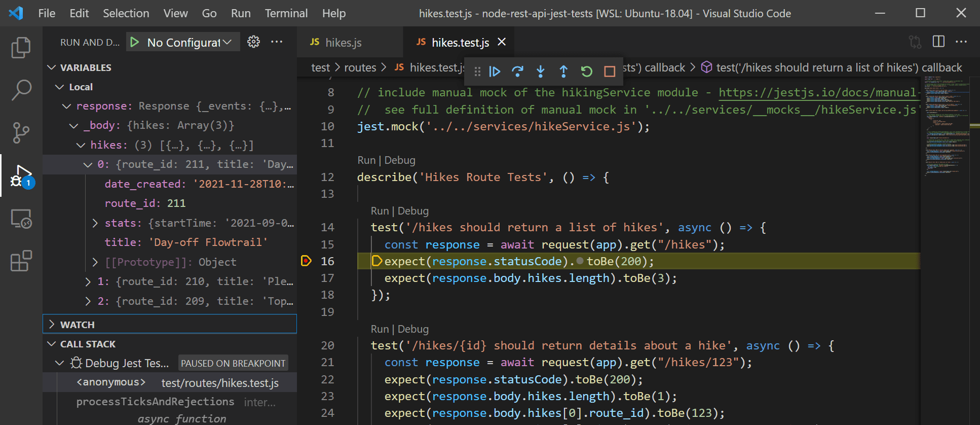Open the Terminal menu
This screenshot has width=980, height=425.
286,13
